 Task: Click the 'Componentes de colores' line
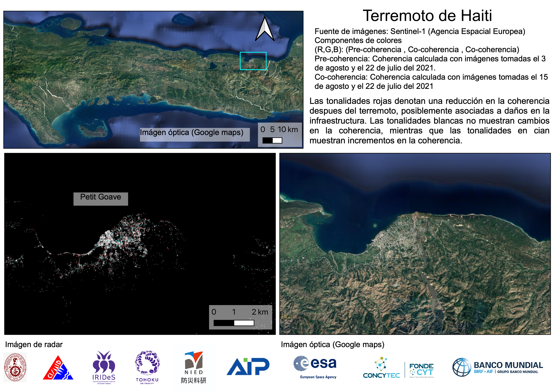point(358,40)
